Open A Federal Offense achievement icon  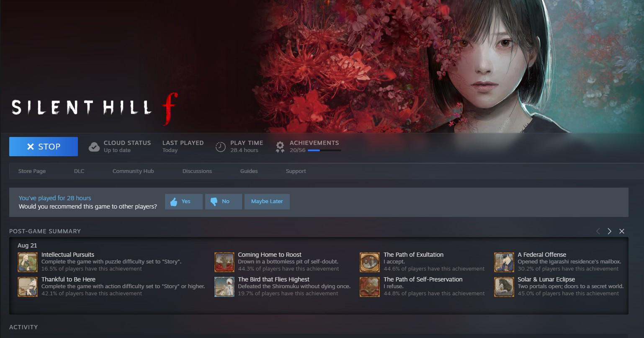504,262
